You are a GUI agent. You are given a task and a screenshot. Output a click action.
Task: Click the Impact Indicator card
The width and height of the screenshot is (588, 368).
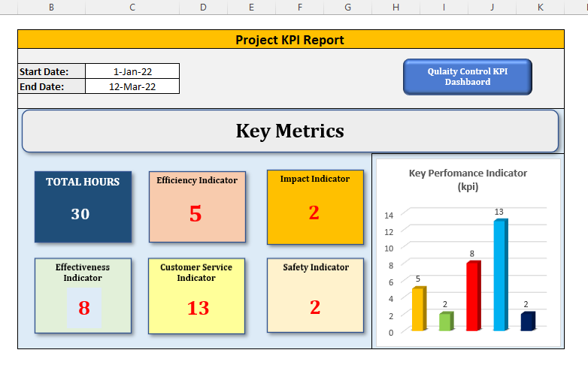314,207
